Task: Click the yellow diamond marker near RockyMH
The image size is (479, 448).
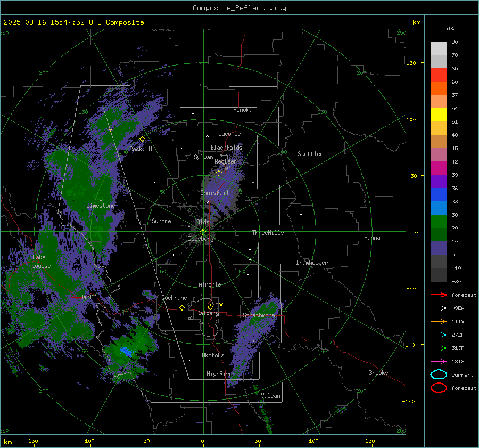Action: (x=142, y=139)
